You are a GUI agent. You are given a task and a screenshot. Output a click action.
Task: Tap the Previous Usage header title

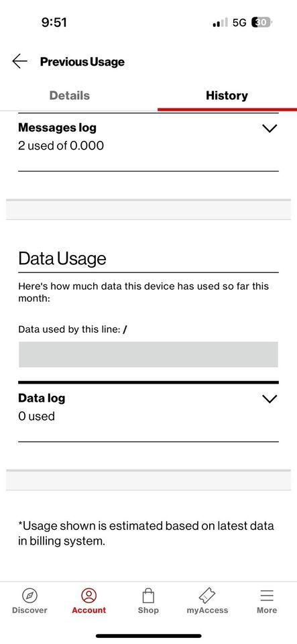click(82, 62)
